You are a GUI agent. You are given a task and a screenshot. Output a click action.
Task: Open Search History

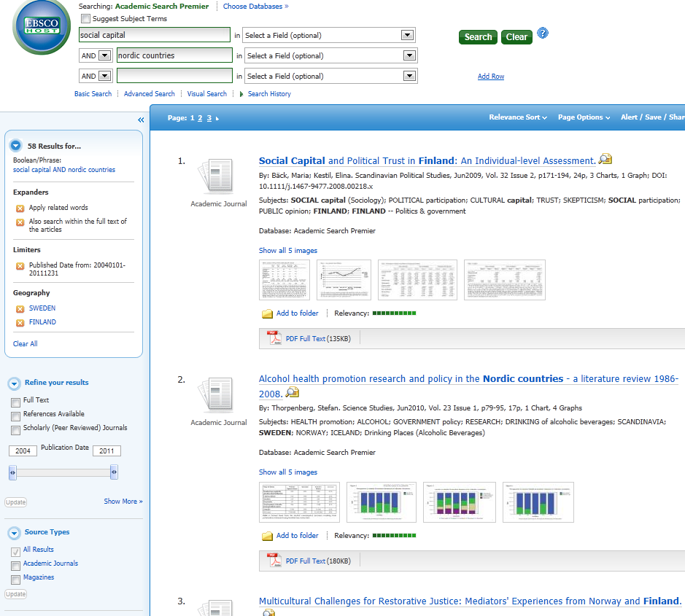click(x=269, y=94)
